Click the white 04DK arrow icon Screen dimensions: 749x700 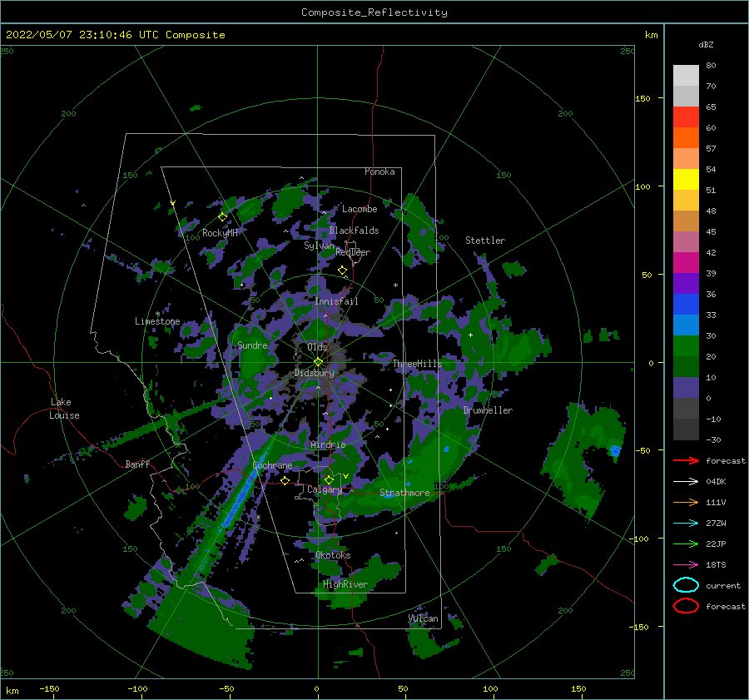point(686,482)
